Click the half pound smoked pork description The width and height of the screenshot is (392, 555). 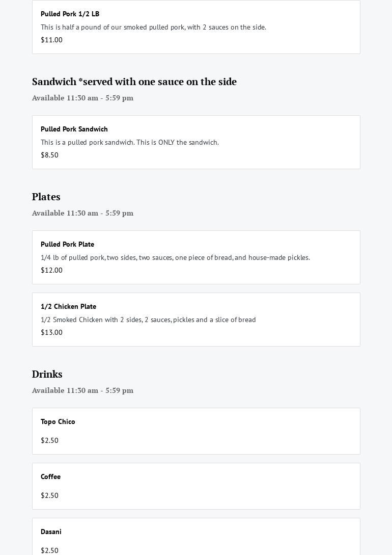(x=153, y=27)
